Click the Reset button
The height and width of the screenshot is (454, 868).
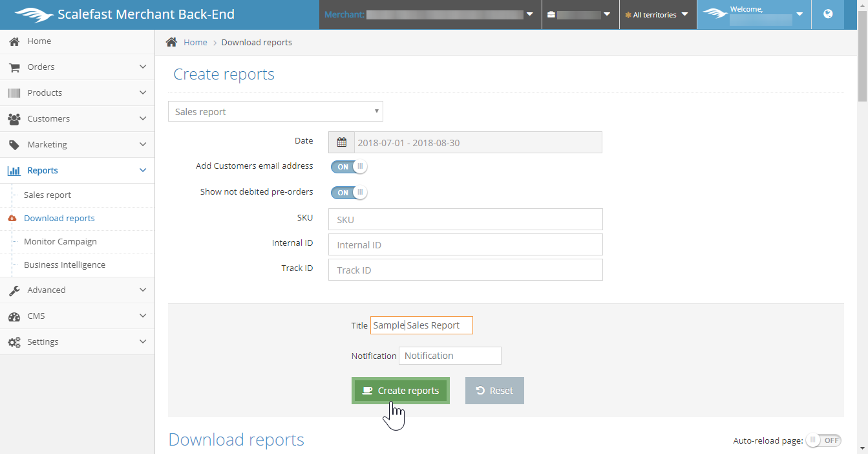(x=494, y=391)
